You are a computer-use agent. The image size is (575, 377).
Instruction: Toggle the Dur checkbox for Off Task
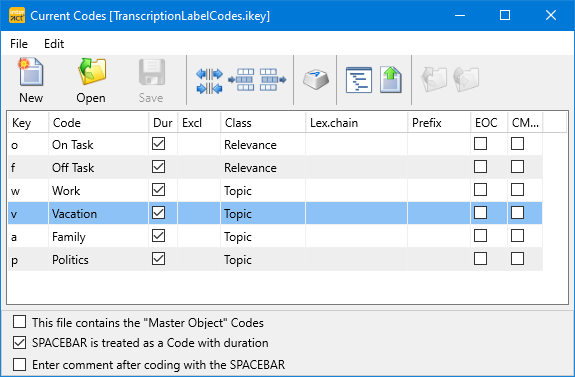click(158, 167)
